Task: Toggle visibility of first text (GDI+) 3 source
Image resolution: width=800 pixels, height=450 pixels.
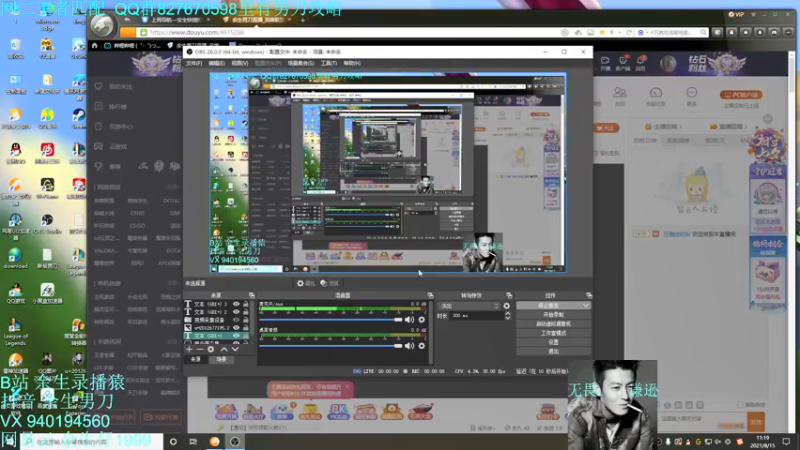Action: tap(236, 304)
